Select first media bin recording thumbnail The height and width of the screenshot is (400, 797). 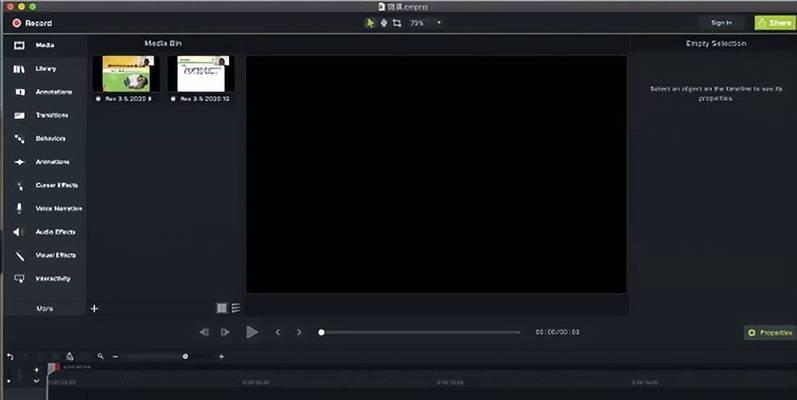click(x=126, y=74)
